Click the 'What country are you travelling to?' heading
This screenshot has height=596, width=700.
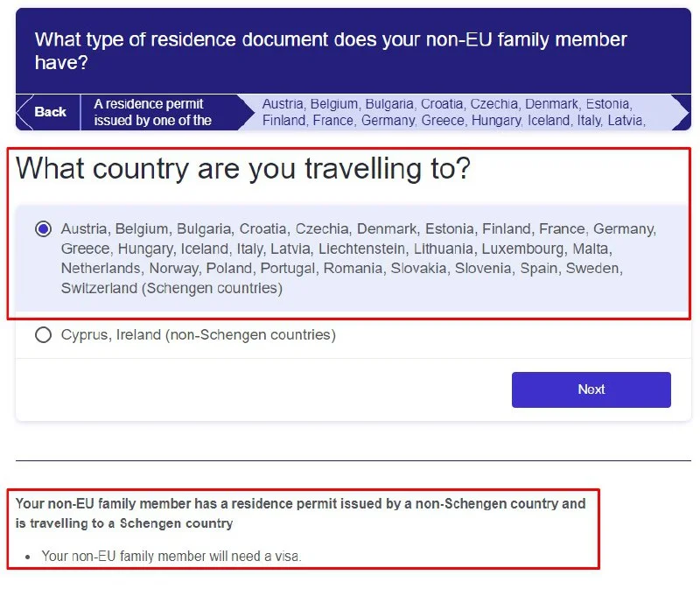point(243,169)
